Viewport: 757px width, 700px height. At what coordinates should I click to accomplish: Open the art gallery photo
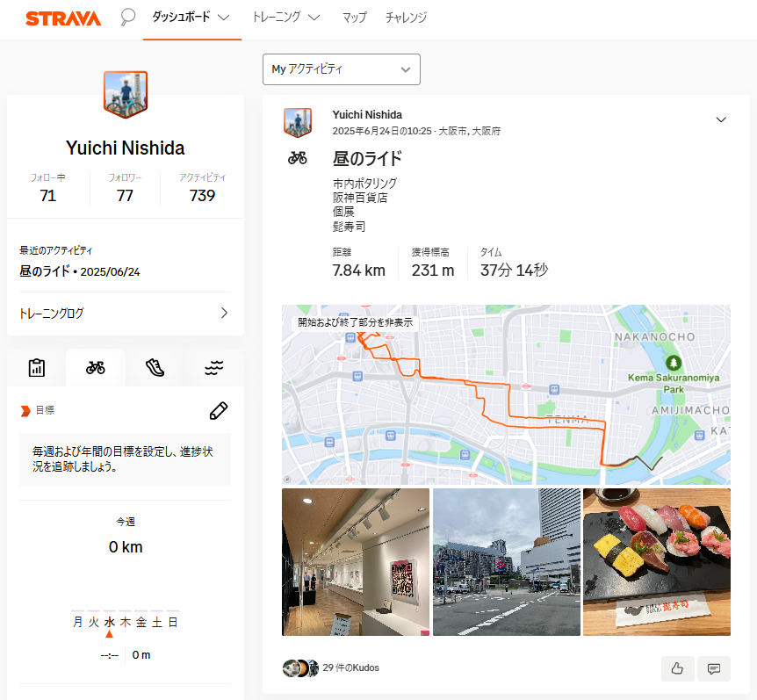356,562
